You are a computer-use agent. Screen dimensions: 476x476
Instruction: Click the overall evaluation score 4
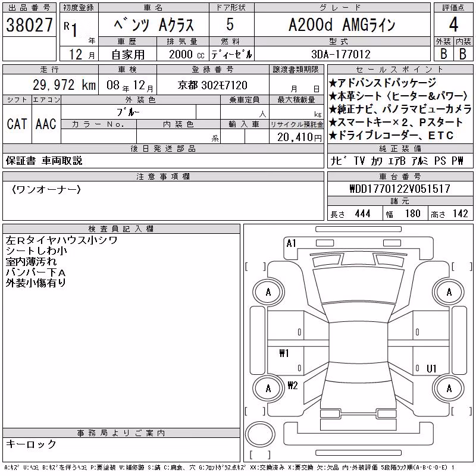pyautogui.click(x=453, y=24)
